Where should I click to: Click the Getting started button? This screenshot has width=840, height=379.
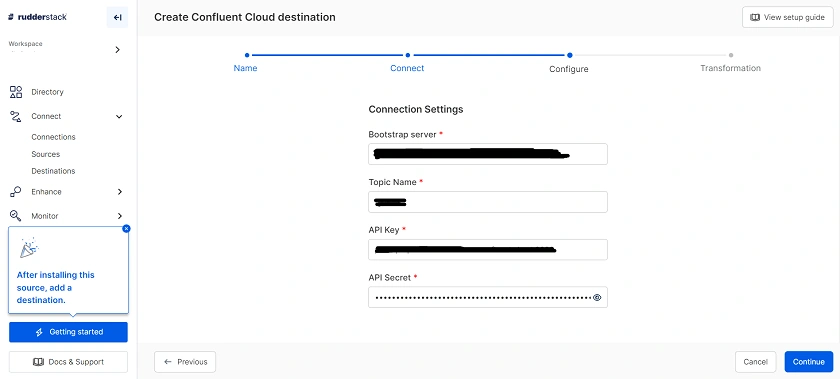click(68, 332)
